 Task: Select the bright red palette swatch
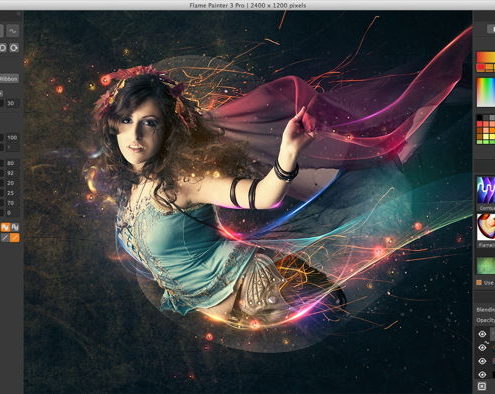click(480, 124)
